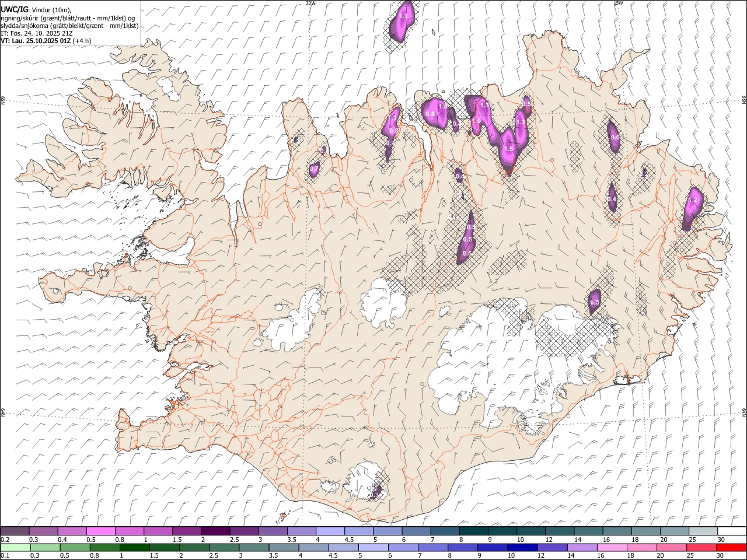Viewport: 747px width, 560px height.
Task: Click the 0.6 precipitation value in northeast
Action: (615, 138)
